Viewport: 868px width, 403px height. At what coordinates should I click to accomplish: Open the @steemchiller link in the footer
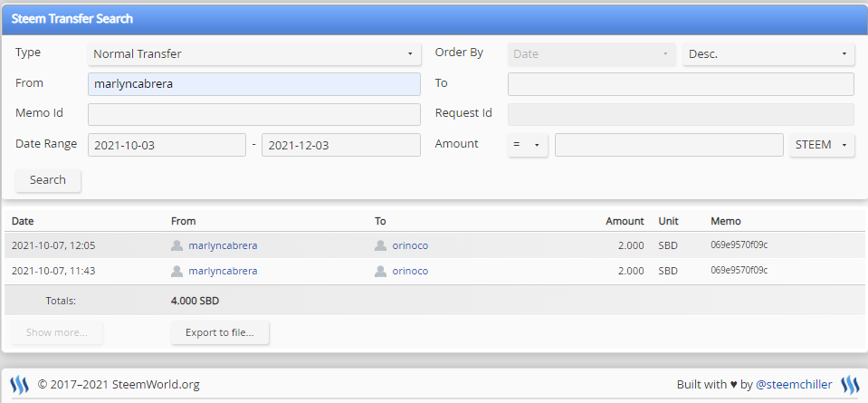coord(794,385)
